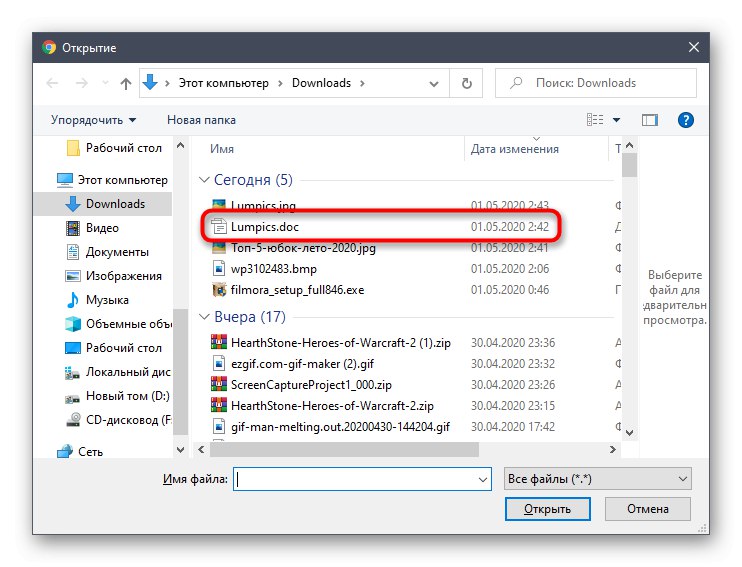Screen dimensions: 742x567
Task: Select HearthStone-Heroes-of-Warcraft-2 (1).zip
Action: pos(341,343)
